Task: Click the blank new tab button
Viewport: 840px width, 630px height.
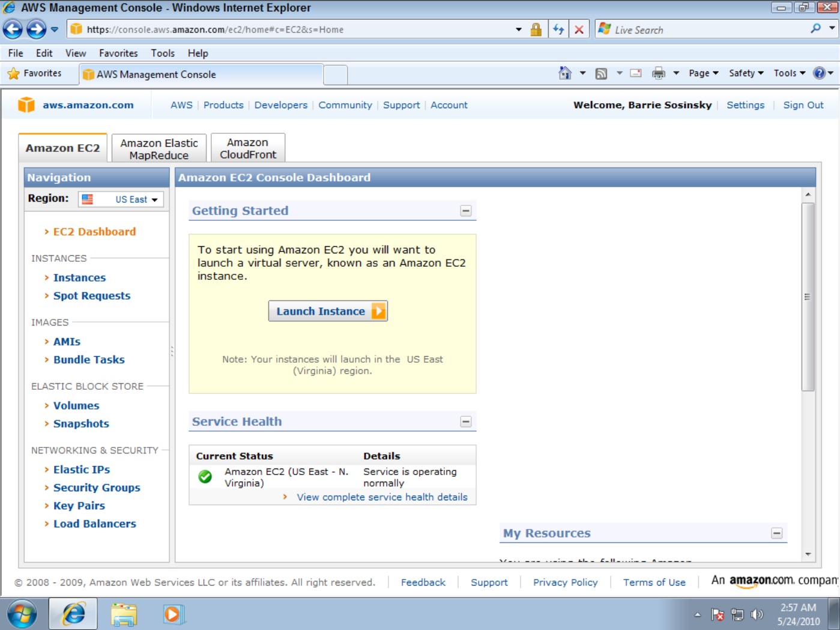Action: (336, 74)
